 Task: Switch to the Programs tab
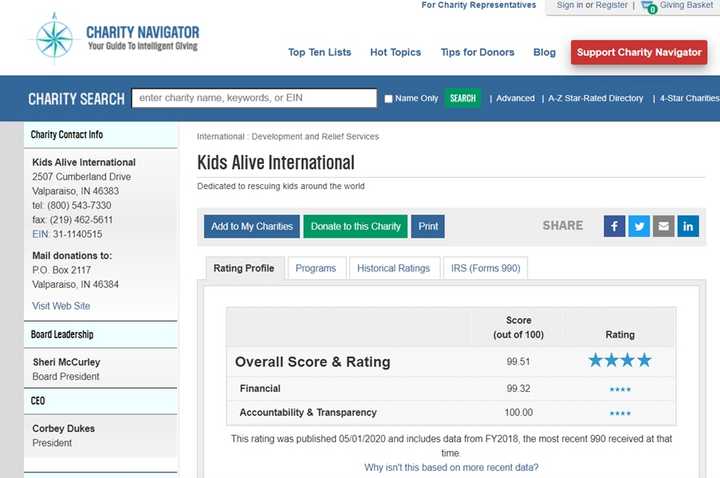[316, 268]
